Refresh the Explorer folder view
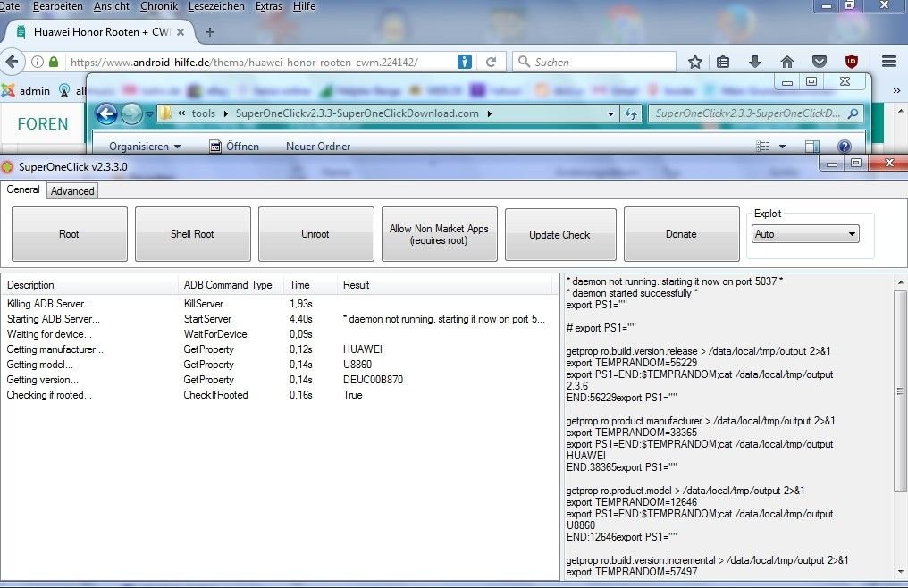Viewport: 908px width, 588px height. point(631,114)
